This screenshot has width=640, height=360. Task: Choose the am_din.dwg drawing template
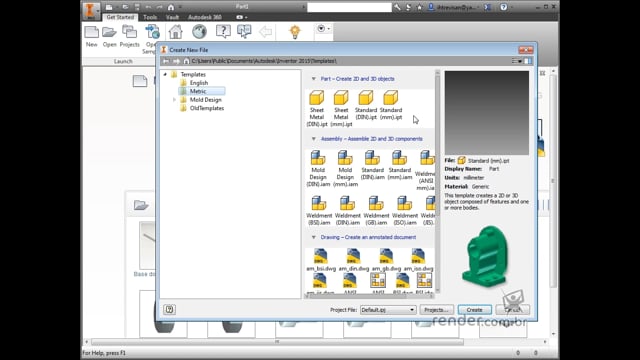(x=353, y=260)
